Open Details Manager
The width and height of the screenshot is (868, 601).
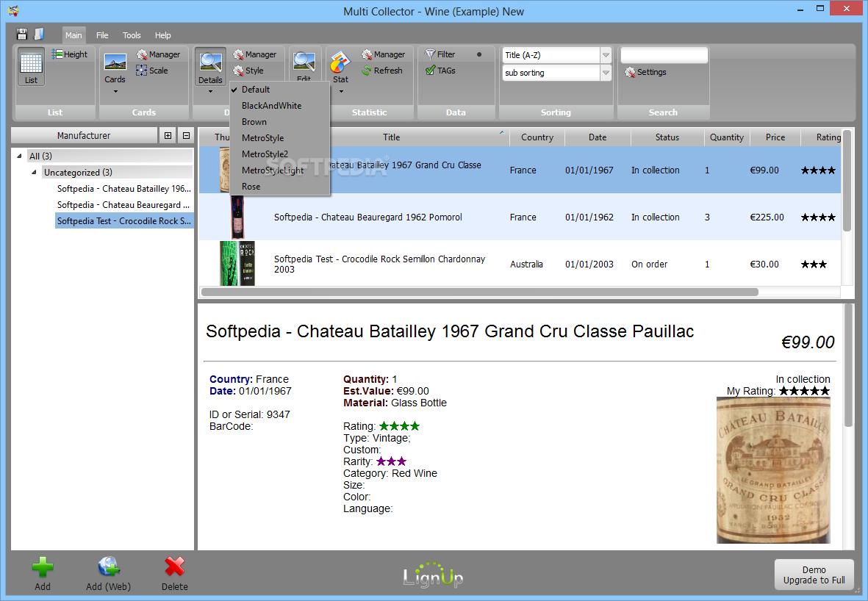(x=254, y=54)
